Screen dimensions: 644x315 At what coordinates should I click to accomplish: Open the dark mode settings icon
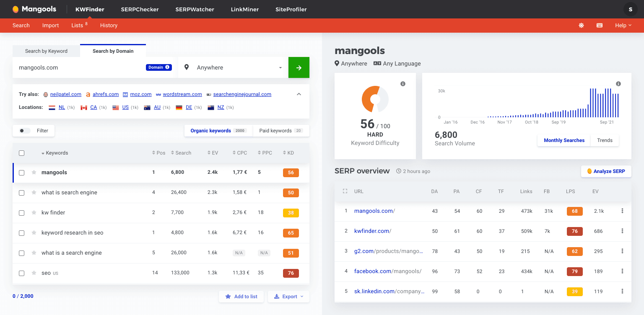pyautogui.click(x=581, y=25)
